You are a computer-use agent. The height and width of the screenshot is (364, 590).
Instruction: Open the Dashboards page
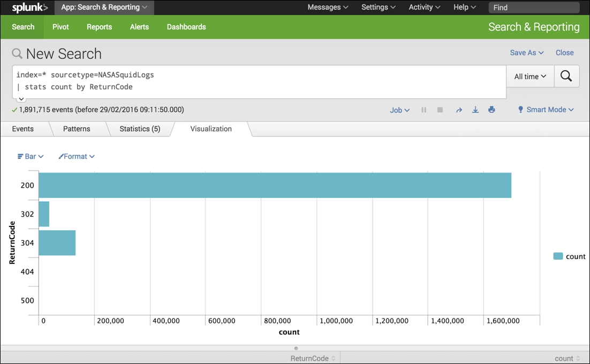tap(186, 27)
